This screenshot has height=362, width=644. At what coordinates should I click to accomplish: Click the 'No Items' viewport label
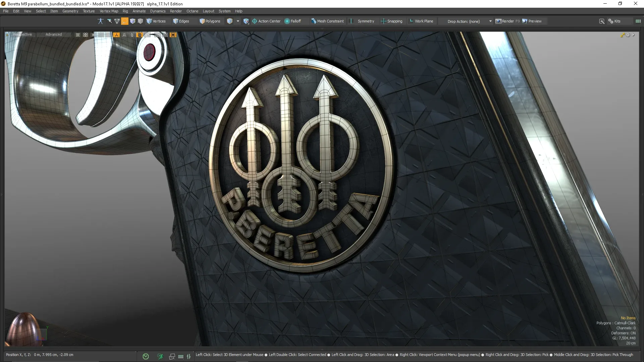[628, 318]
